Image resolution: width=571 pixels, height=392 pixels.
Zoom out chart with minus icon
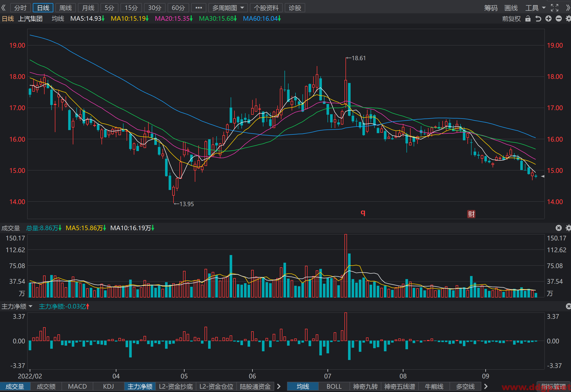(559, 19)
